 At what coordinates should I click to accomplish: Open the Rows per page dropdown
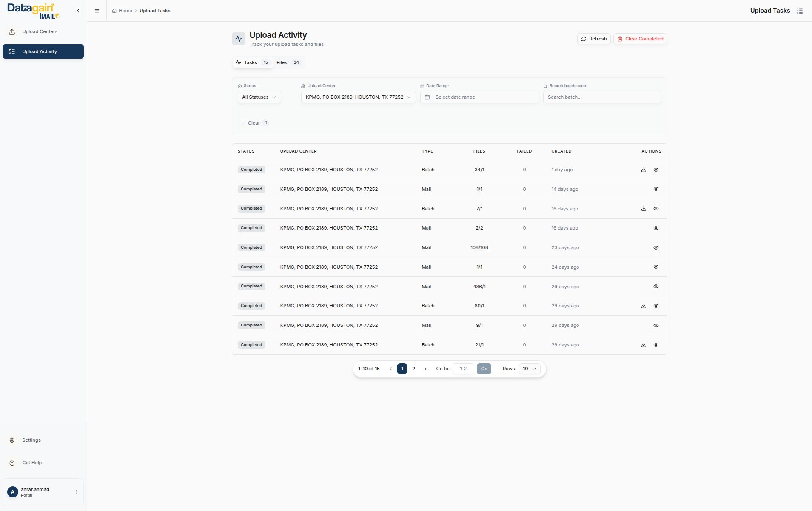pyautogui.click(x=529, y=369)
